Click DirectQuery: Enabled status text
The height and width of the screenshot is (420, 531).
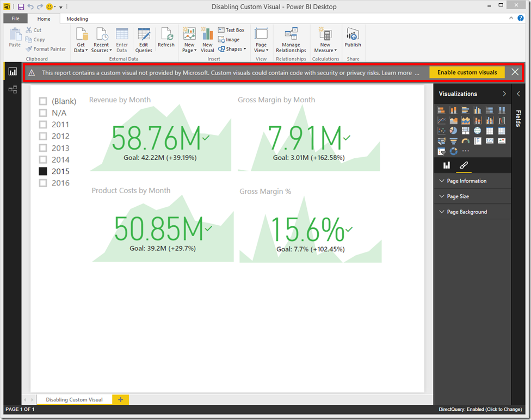coord(480,409)
